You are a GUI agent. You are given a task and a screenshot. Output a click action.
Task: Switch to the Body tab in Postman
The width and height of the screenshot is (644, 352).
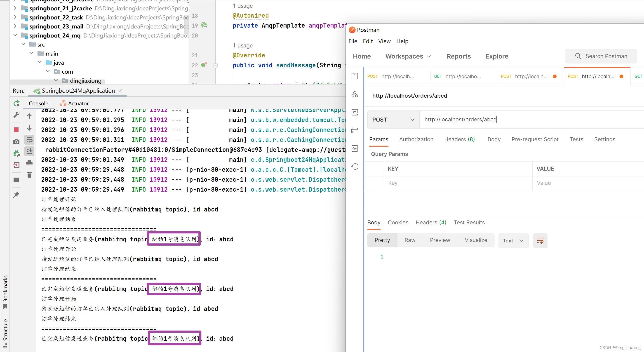click(493, 139)
